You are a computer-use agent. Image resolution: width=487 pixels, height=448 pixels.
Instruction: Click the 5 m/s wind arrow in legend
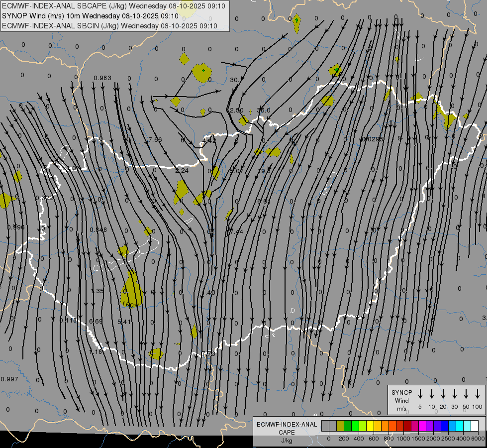coord(420,393)
